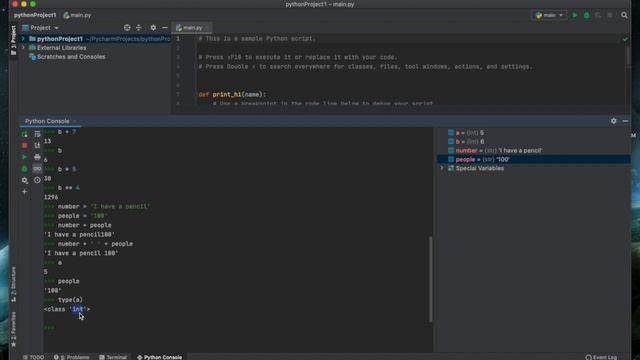Open Python Console panel gear settings
The height and width of the screenshot is (360, 640).
coord(613,121)
